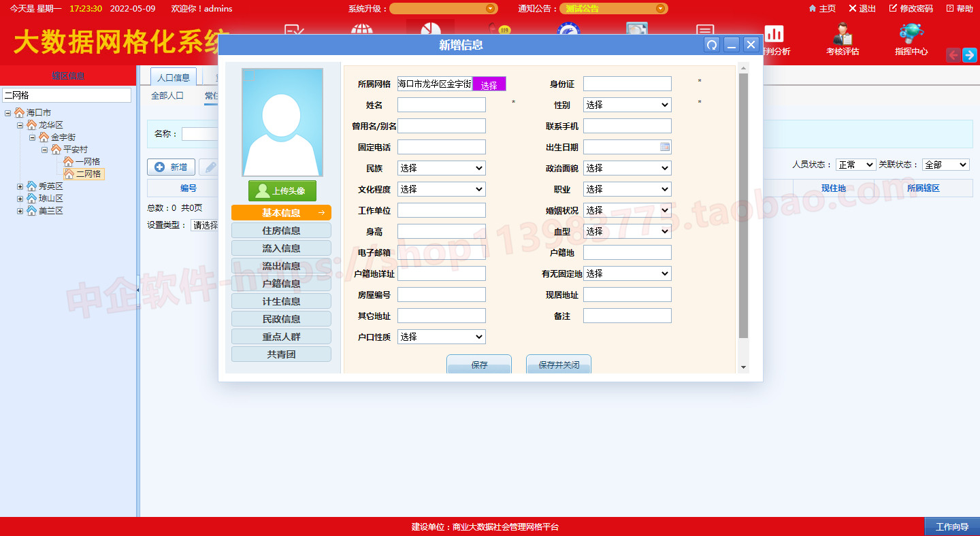Click the refresh icon in dialog title bar
Screen dimensions: 980x536
coord(712,45)
